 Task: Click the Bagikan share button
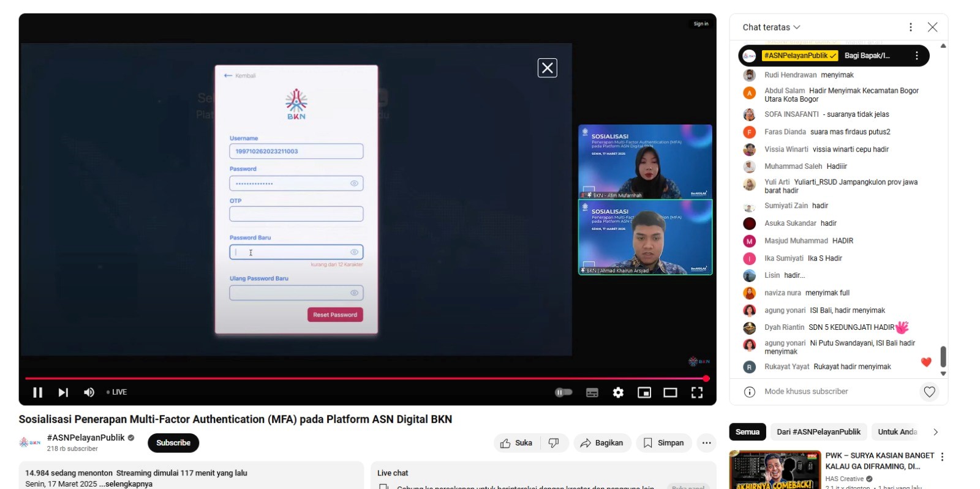(601, 443)
